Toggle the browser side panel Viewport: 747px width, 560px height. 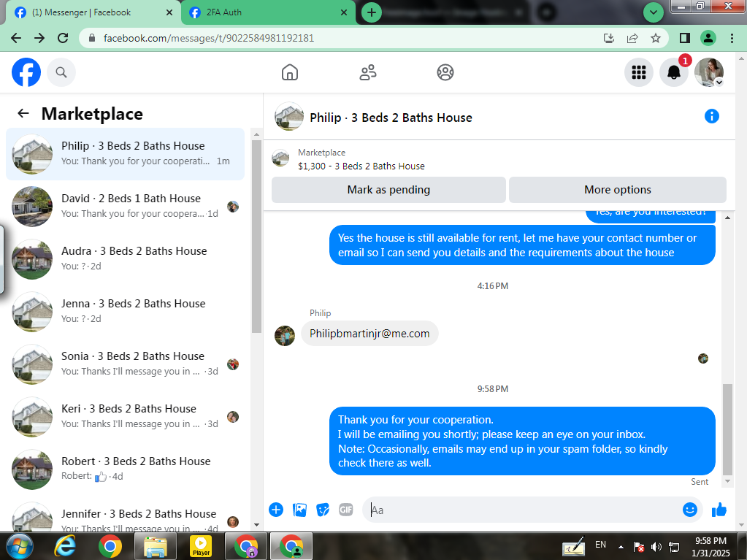pyautogui.click(x=685, y=38)
